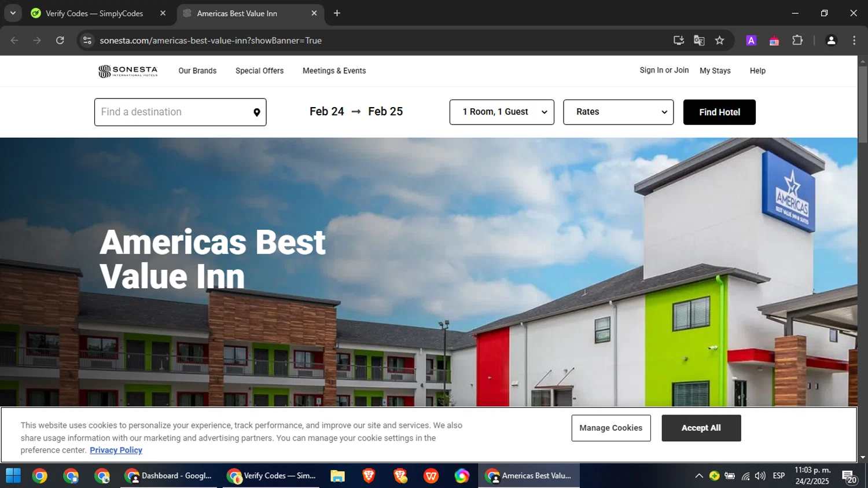This screenshot has width=868, height=488.
Task: Show hidden system tray icons
Action: click(699, 476)
